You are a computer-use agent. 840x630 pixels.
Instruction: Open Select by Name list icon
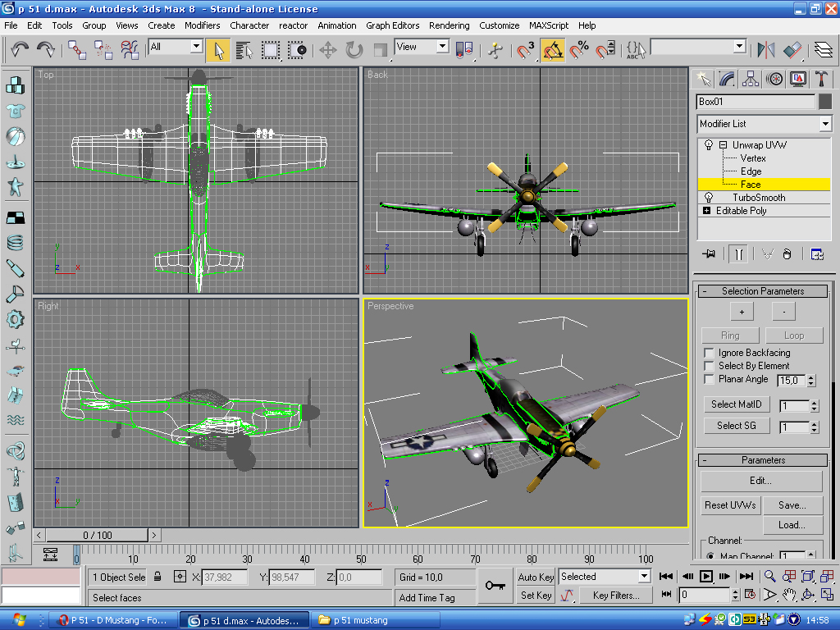coord(244,50)
